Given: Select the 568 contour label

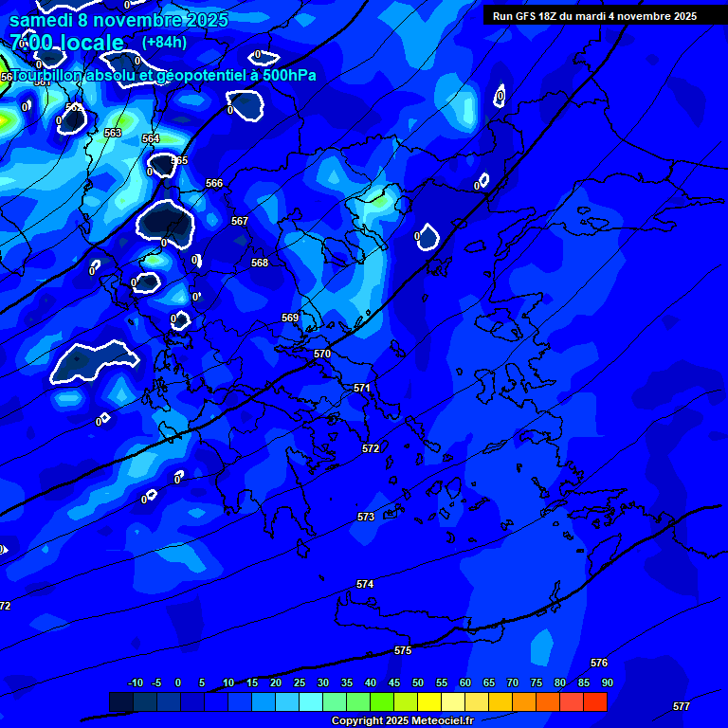Looking at the screenshot, I should point(260,263).
